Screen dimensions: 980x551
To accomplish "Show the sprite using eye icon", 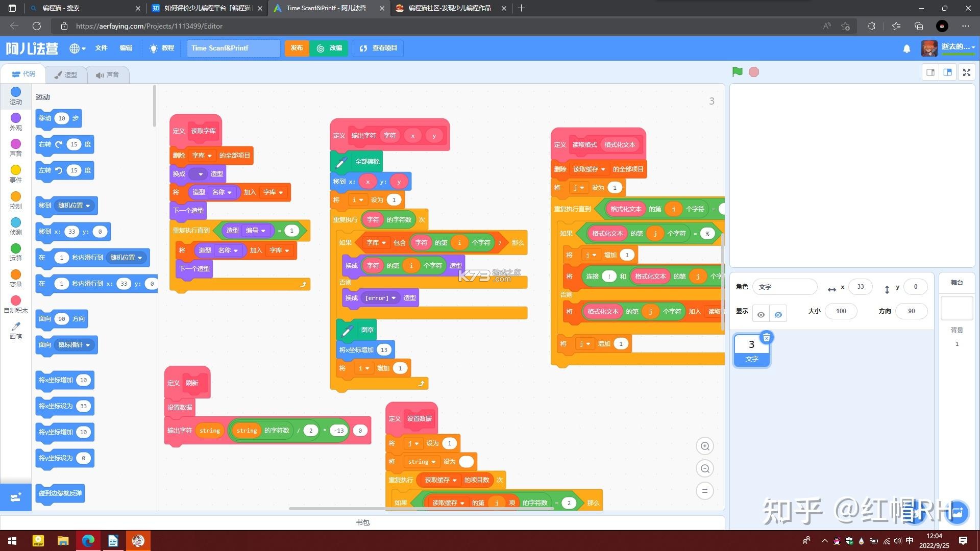I will [761, 314].
